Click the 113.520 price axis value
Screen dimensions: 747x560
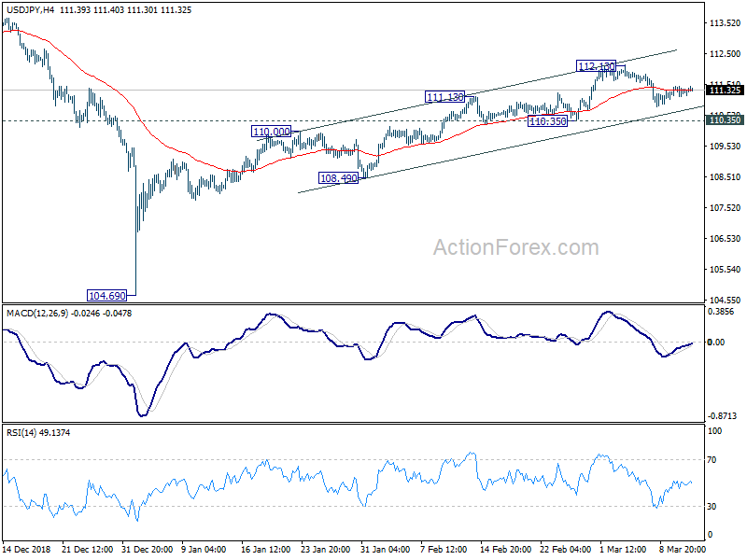click(726, 22)
